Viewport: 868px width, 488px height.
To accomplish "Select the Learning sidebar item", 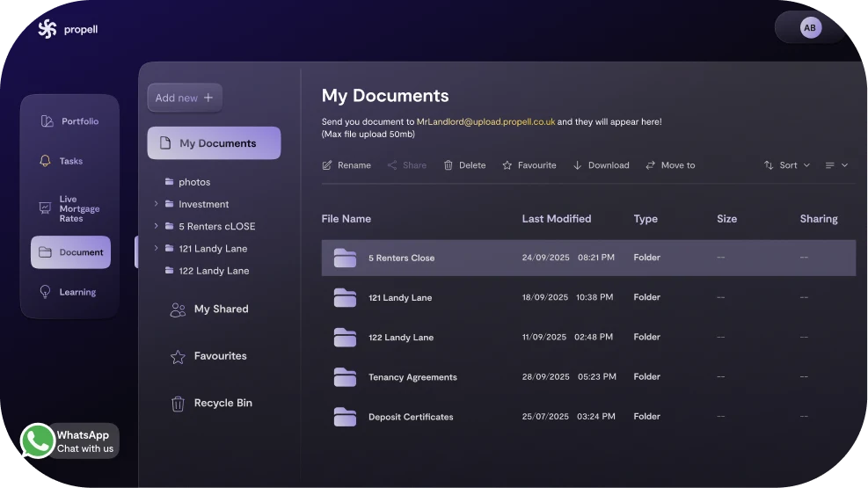I will tap(70, 292).
